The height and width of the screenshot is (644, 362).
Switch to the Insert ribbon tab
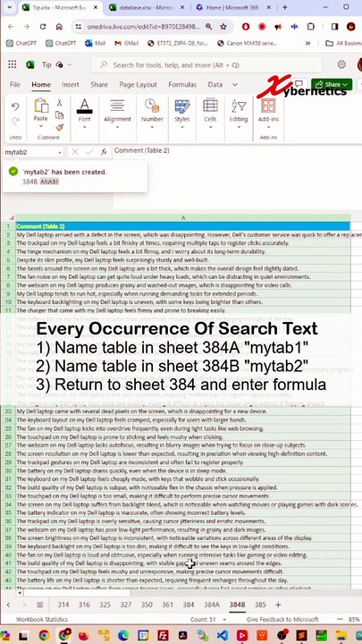click(71, 85)
